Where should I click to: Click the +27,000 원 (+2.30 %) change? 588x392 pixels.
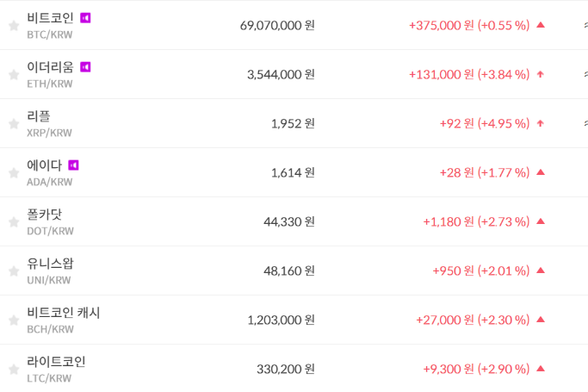(x=473, y=320)
